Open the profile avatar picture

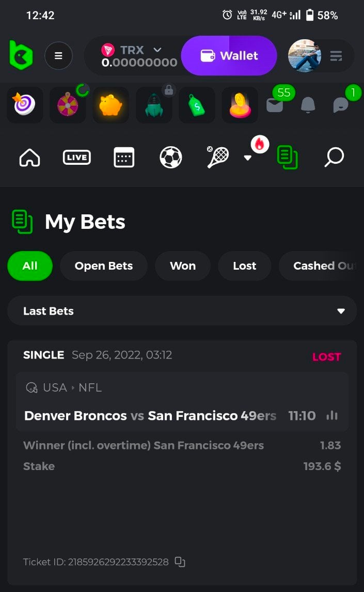305,56
